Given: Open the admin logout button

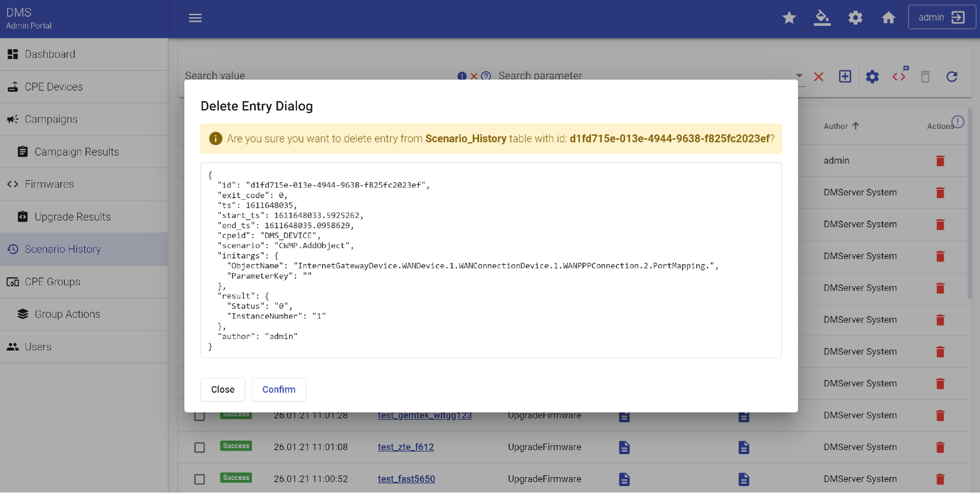Looking at the screenshot, I should (x=941, y=18).
